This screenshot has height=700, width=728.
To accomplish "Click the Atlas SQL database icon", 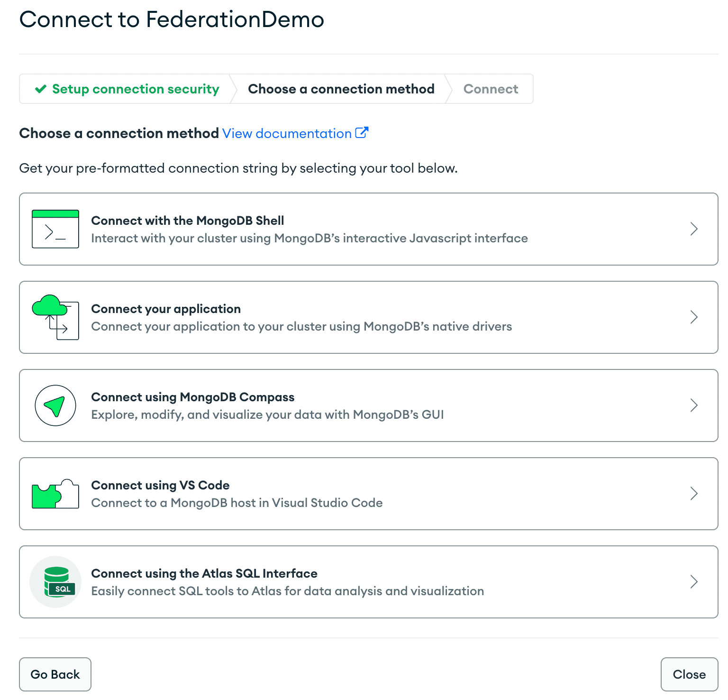I will point(56,582).
